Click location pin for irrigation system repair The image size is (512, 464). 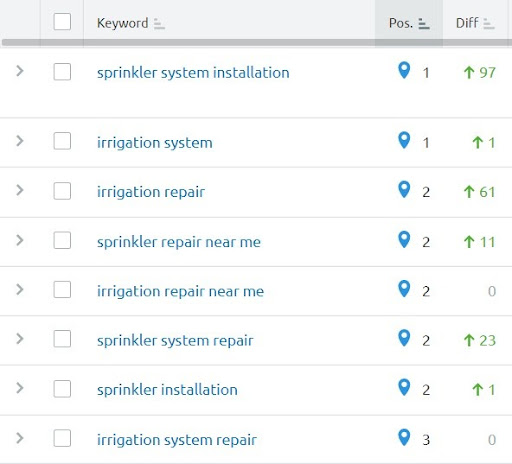point(404,437)
